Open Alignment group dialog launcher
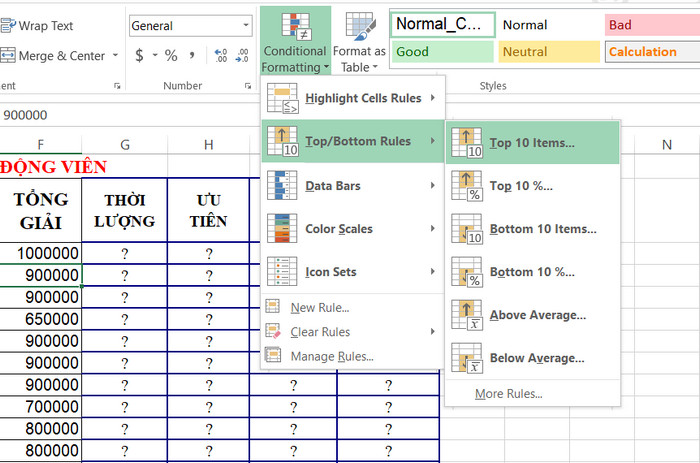The width and height of the screenshot is (700, 463). 117,86
